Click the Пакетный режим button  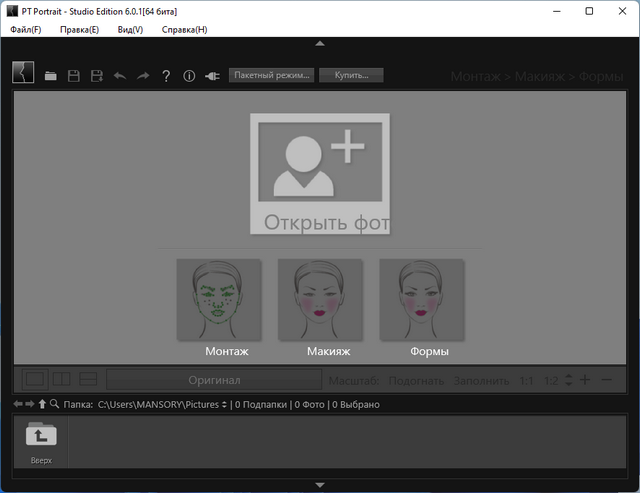(x=271, y=75)
